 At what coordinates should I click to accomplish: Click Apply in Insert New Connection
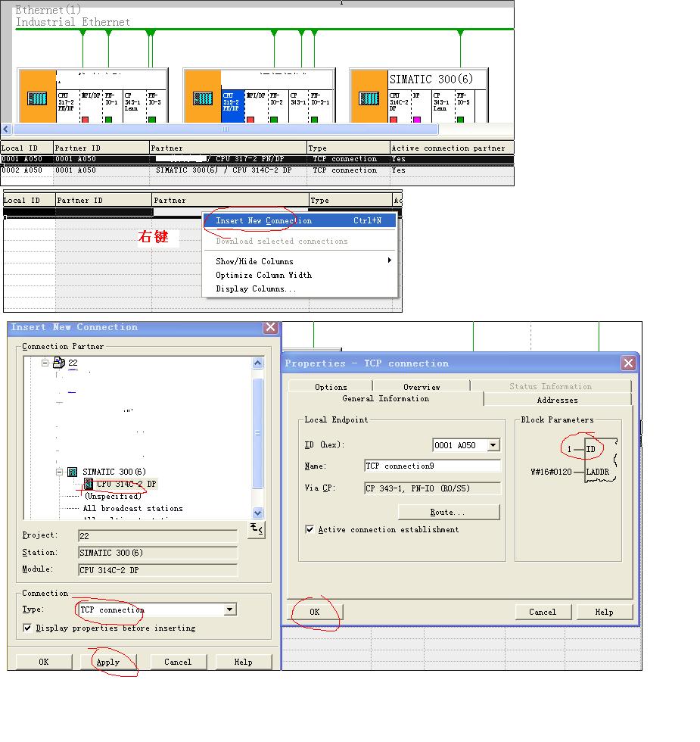108,662
